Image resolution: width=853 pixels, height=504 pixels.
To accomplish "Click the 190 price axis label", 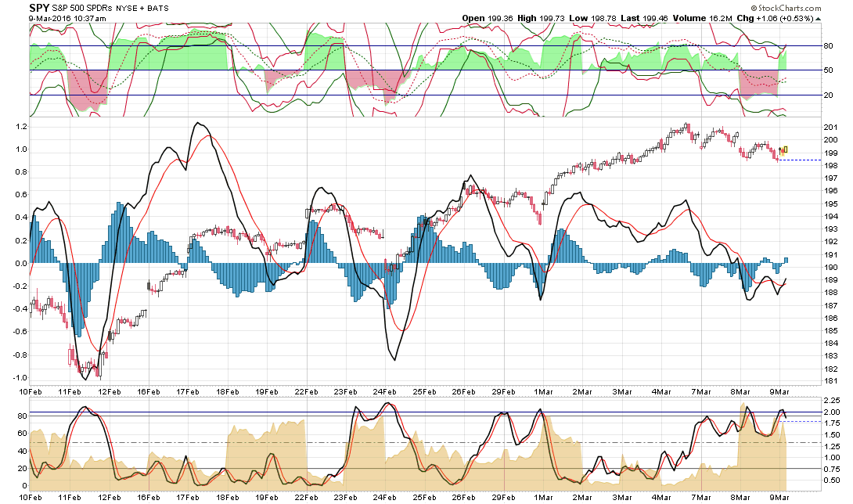I will (830, 267).
